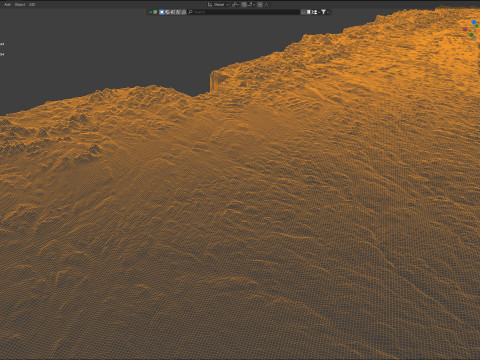Open proportional editing falloff menu
This screenshot has width=480, height=360.
(x=267, y=5)
